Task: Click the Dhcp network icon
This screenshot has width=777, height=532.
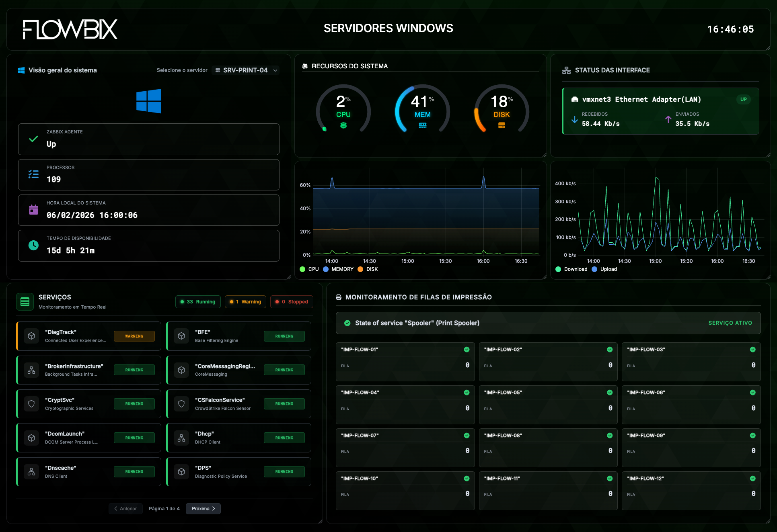Action: [x=181, y=438]
